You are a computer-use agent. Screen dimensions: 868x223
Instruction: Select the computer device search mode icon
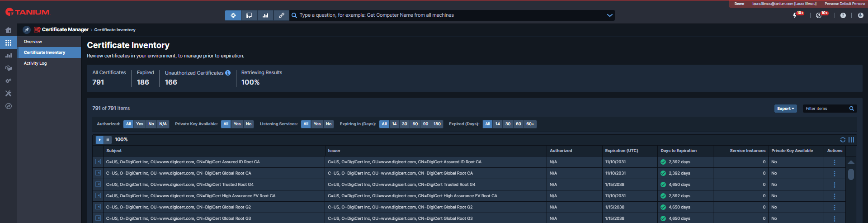249,15
